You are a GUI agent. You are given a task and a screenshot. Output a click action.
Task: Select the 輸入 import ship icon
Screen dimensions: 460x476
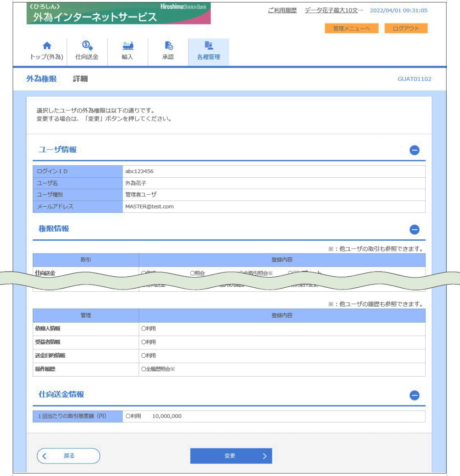pos(127,46)
